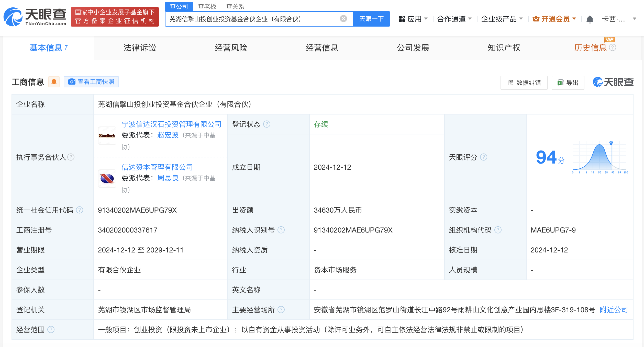644x347 pixels.
Task: Open notifications bell icon in header
Action: click(590, 19)
